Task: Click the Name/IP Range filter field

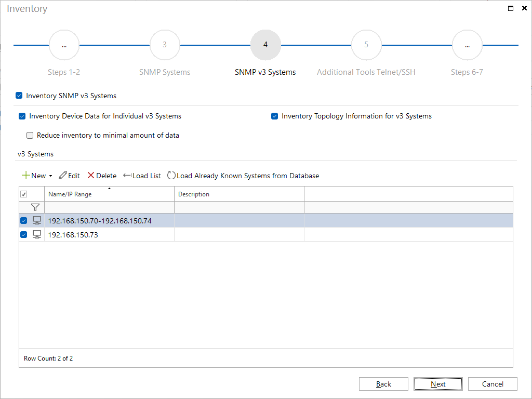Action: tap(109, 207)
